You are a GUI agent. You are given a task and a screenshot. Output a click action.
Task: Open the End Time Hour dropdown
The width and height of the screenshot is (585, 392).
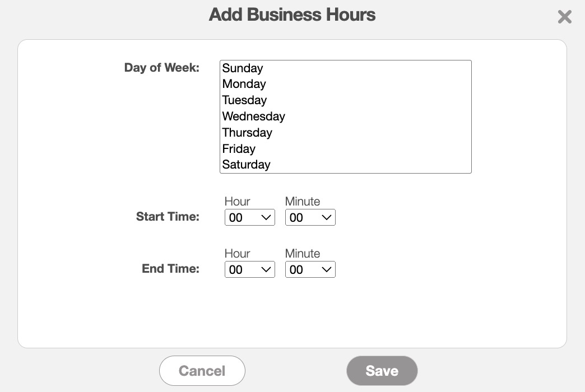point(249,269)
